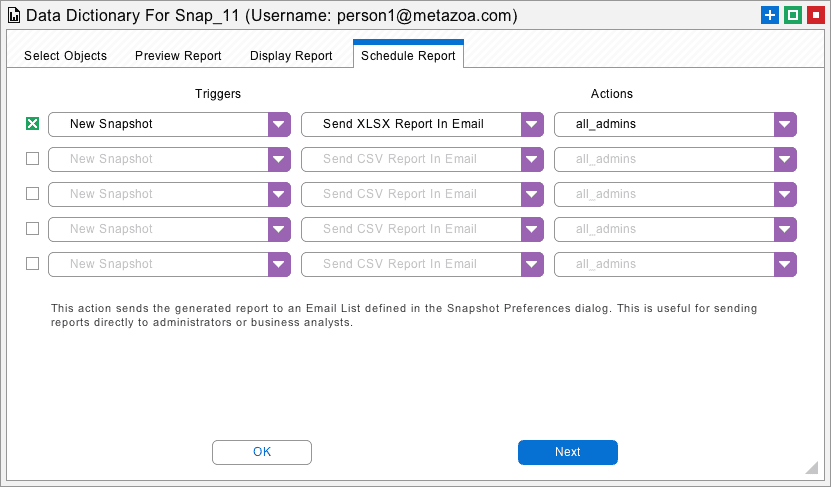The height and width of the screenshot is (487, 831).
Task: Open first row all_admins arrow button
Action: coord(785,125)
